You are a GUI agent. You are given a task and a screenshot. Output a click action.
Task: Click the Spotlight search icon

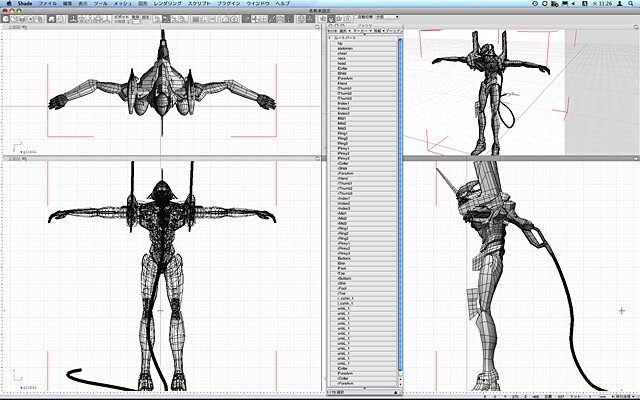(x=632, y=3)
